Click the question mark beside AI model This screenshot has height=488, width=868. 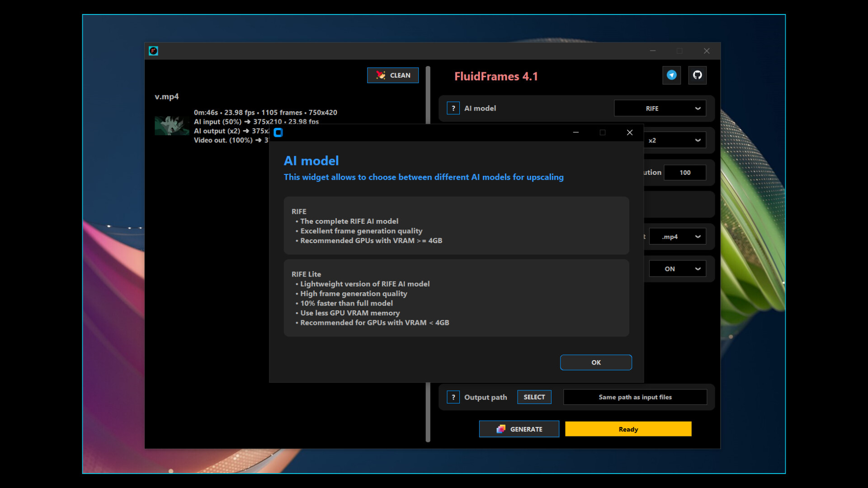tap(453, 108)
